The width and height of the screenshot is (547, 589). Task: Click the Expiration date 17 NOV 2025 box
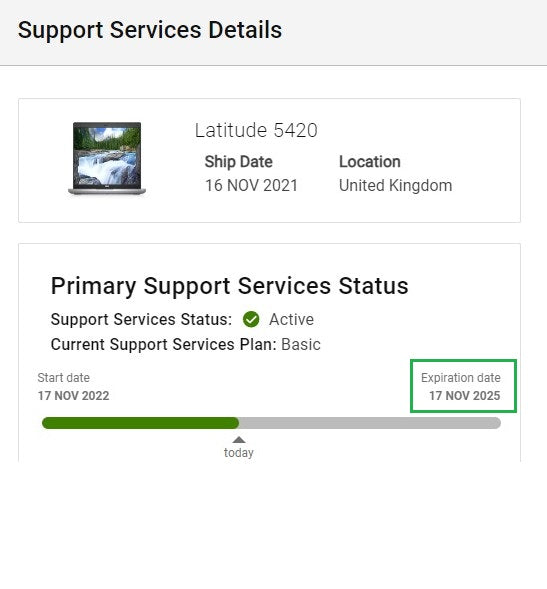[x=464, y=386]
